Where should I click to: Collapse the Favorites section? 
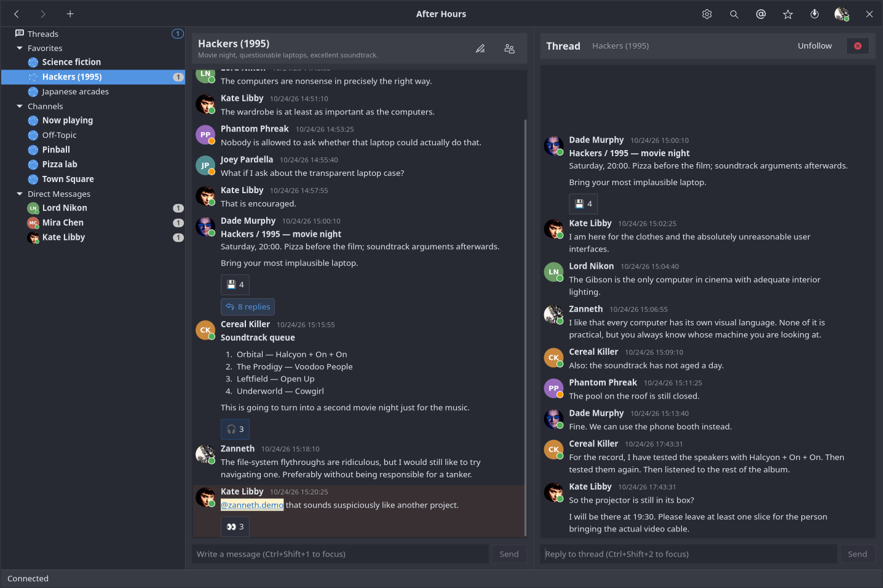20,48
